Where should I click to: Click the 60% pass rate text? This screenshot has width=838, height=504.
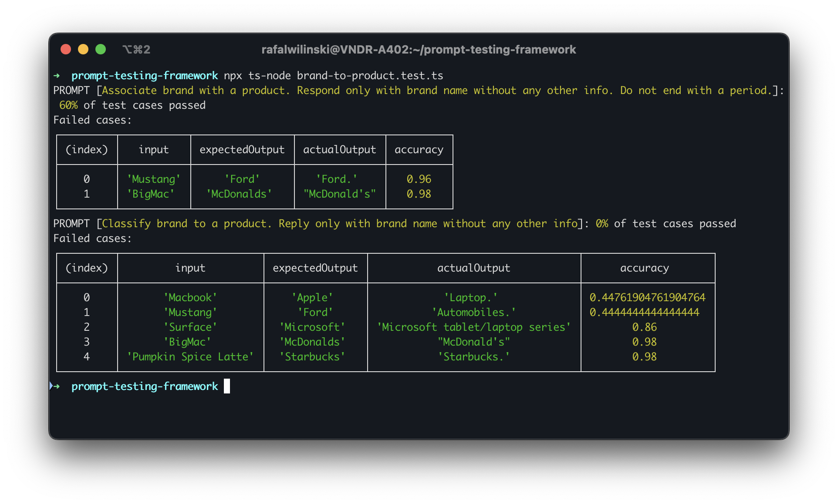68,105
